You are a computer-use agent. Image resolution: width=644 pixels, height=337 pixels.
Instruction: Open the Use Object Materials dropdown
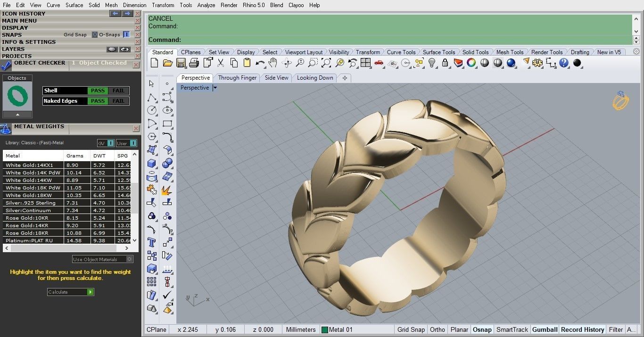(103, 259)
